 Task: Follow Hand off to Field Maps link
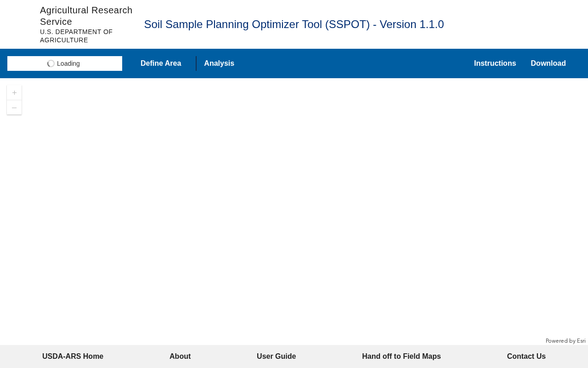pos(401,356)
